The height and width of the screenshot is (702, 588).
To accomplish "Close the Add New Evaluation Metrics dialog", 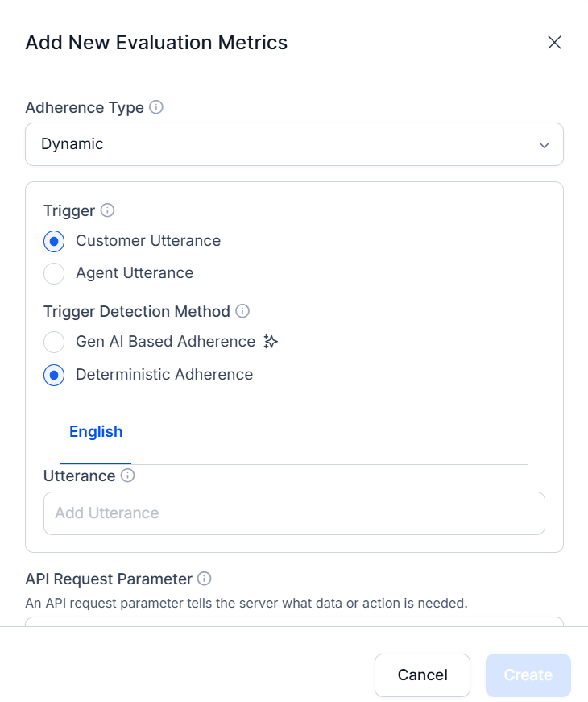I will [554, 43].
